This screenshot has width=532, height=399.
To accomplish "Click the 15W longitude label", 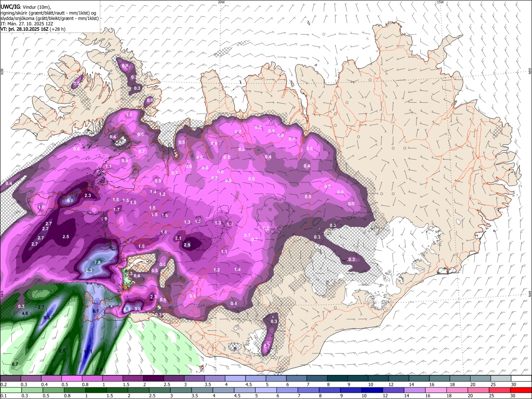I will pyautogui.click(x=440, y=2).
